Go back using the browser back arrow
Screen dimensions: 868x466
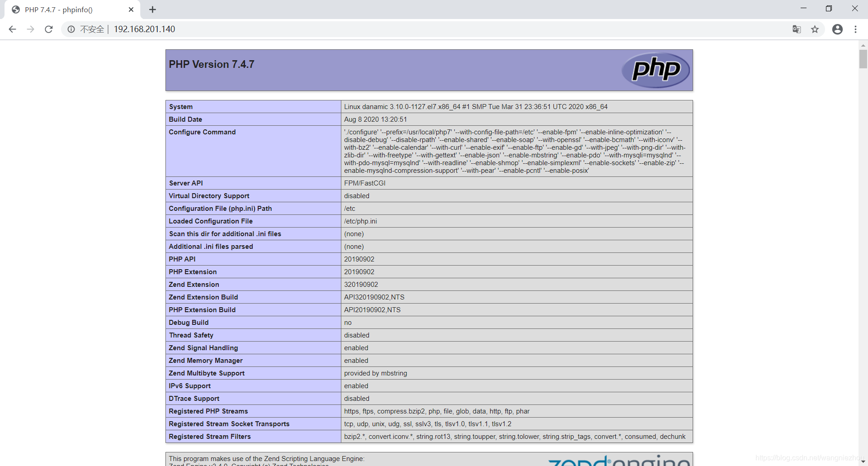(12, 29)
